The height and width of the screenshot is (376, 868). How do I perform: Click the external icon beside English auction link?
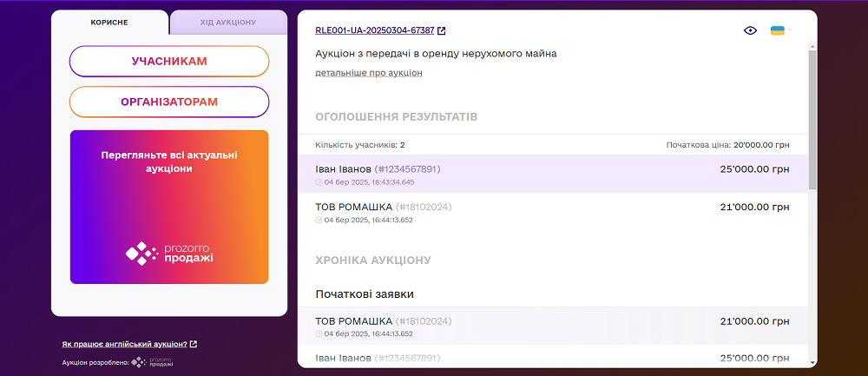(193, 344)
